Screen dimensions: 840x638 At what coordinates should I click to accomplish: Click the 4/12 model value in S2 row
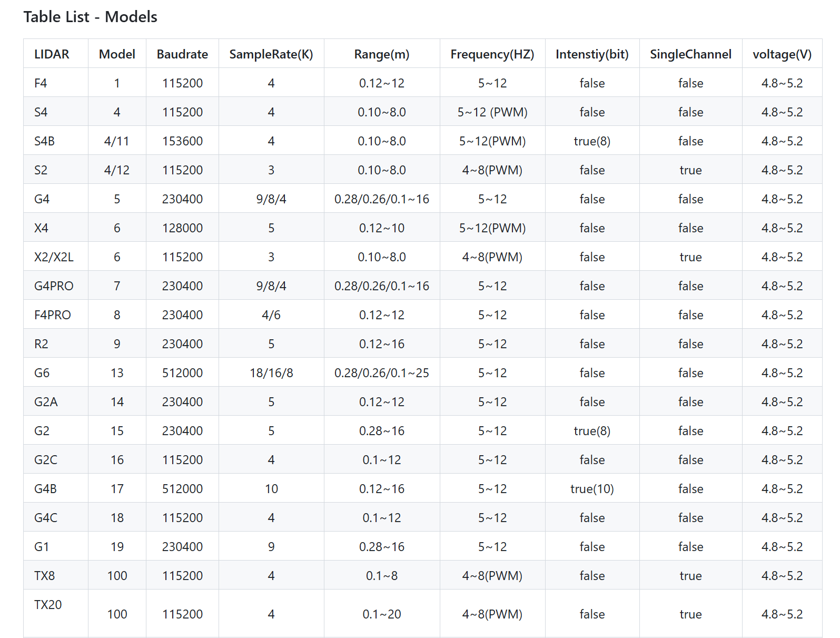coord(117,170)
